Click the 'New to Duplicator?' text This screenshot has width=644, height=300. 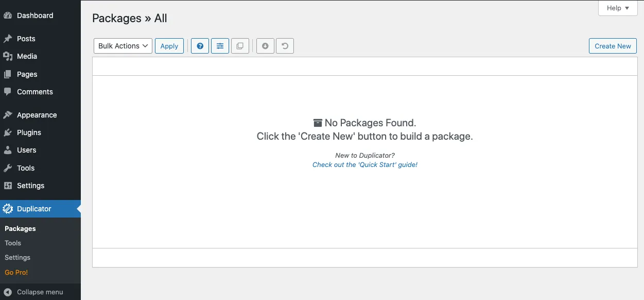365,155
